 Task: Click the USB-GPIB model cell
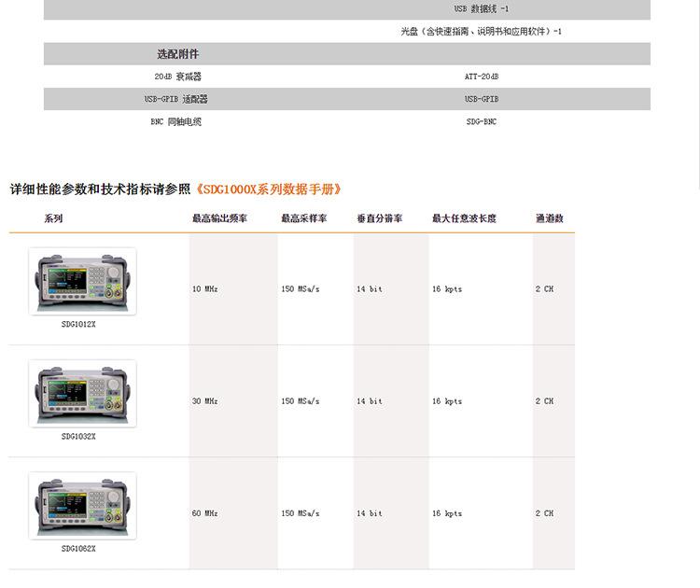coord(482,99)
